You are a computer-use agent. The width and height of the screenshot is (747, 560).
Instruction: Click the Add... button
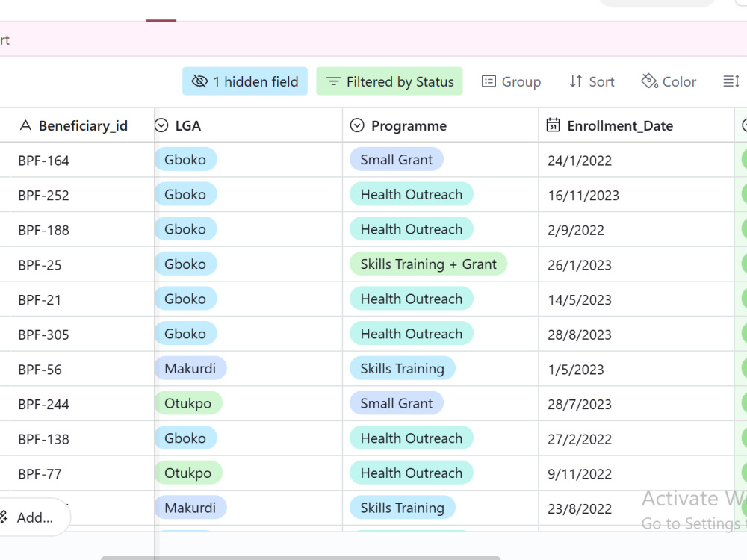[34, 517]
